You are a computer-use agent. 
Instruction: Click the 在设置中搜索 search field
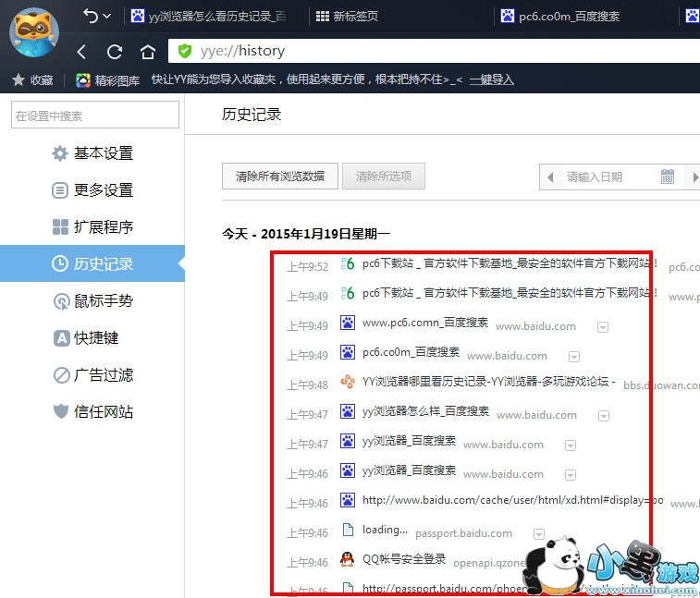click(x=94, y=116)
